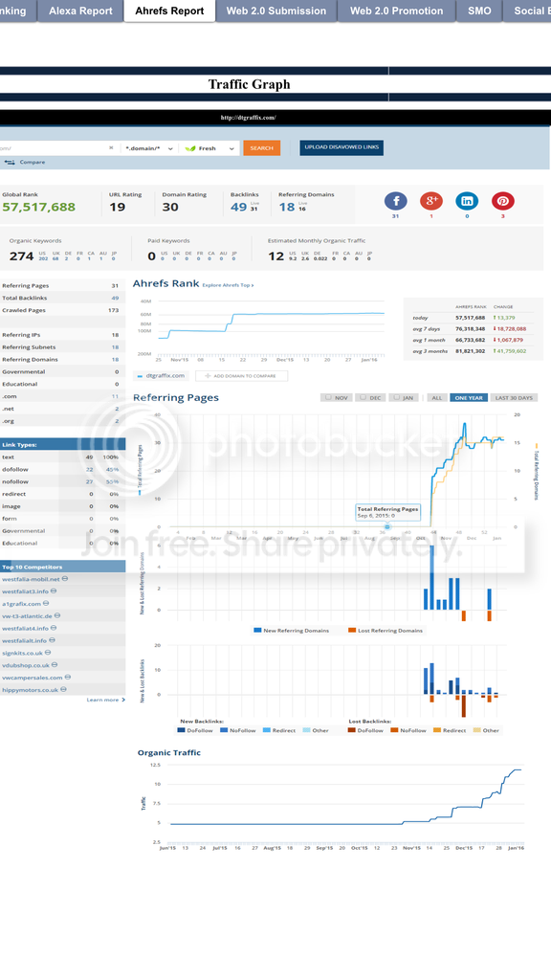
Task: Click the Compare arrows icon
Action: (x=10, y=163)
